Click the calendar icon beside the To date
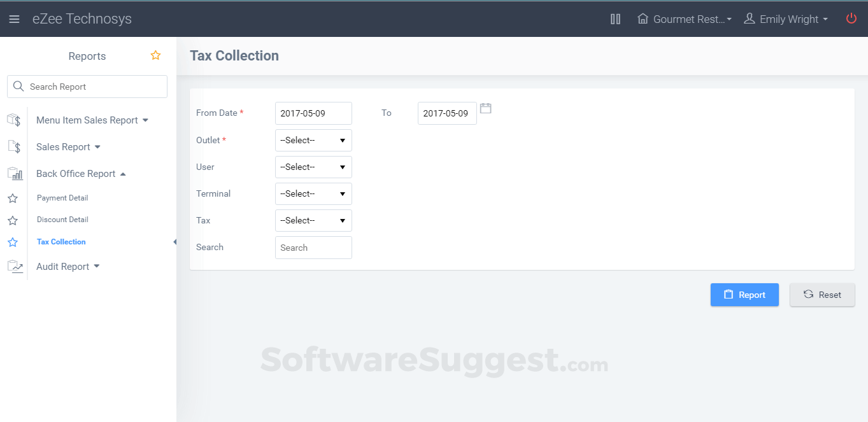The width and height of the screenshot is (868, 422). 486,108
